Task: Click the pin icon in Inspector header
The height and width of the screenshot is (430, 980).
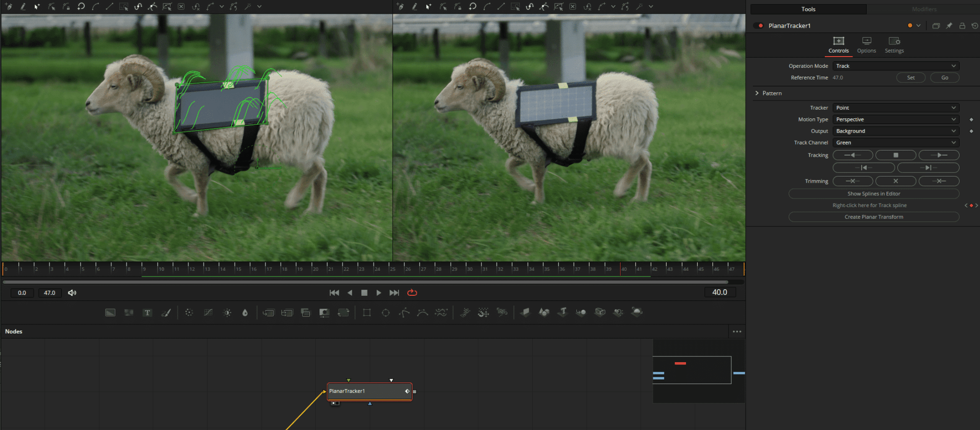Action: [949, 26]
